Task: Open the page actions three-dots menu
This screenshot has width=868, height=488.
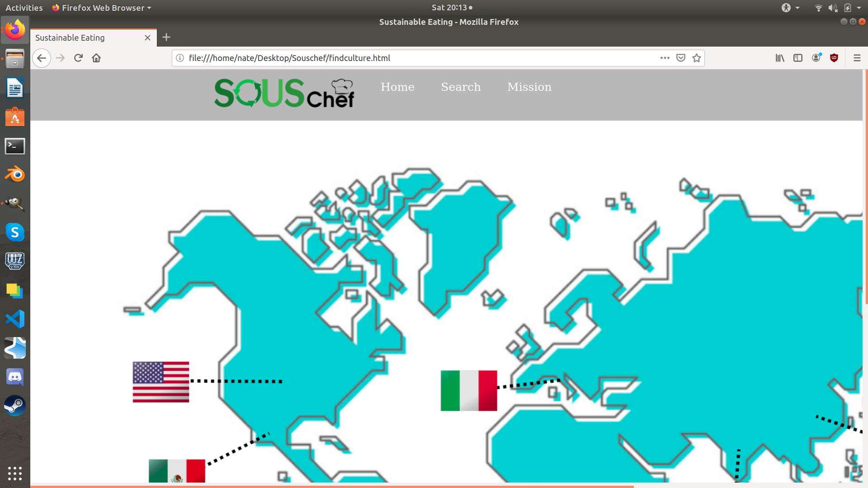Action: (665, 58)
